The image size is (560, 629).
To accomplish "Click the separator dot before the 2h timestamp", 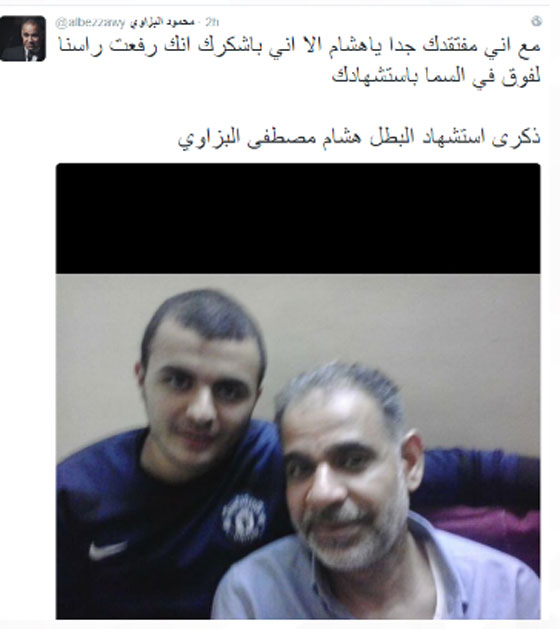I will tap(200, 22).
